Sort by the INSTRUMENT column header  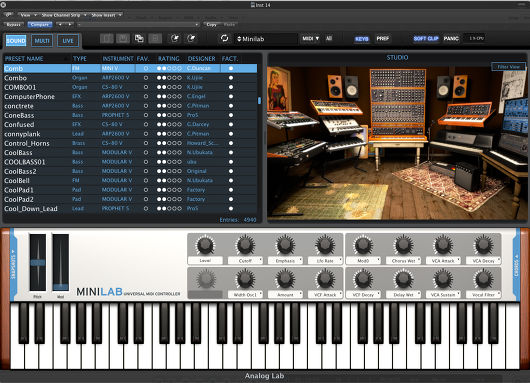118,58
